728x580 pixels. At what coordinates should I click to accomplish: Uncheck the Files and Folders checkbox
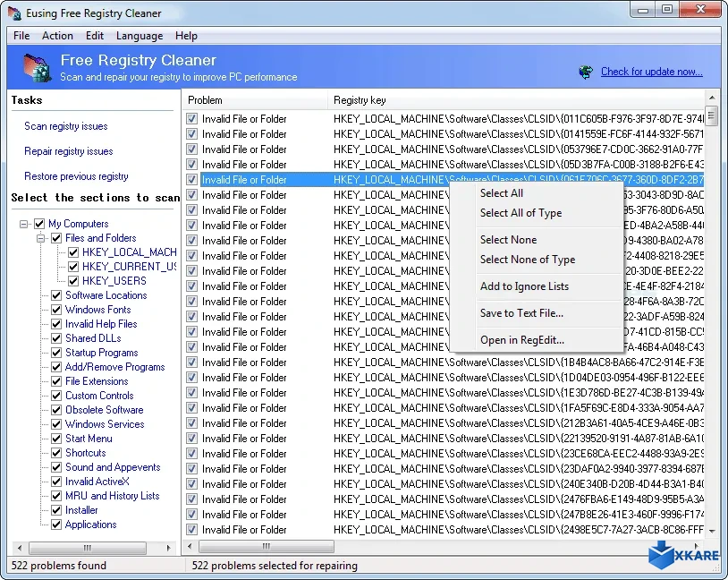point(56,238)
